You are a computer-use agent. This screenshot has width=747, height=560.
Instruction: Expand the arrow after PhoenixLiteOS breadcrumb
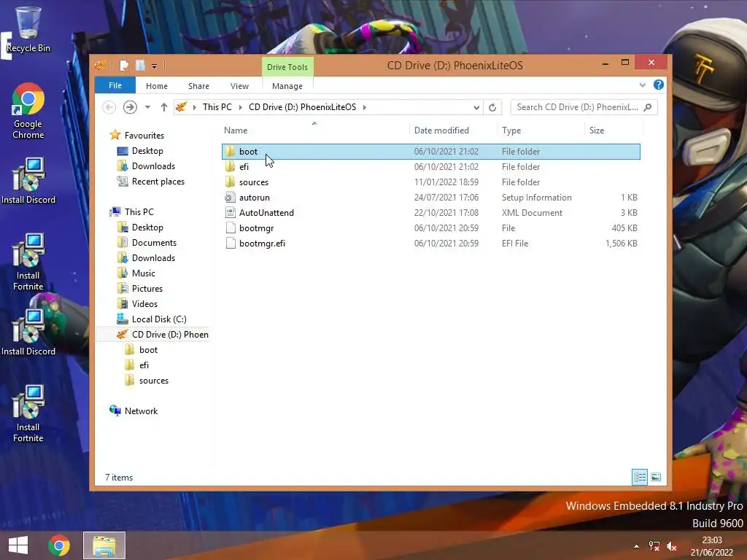365,107
